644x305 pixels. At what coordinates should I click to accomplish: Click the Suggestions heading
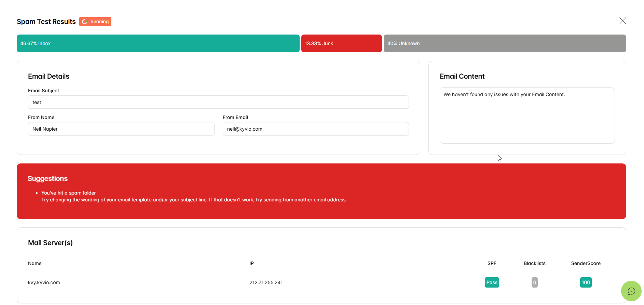(x=48, y=178)
